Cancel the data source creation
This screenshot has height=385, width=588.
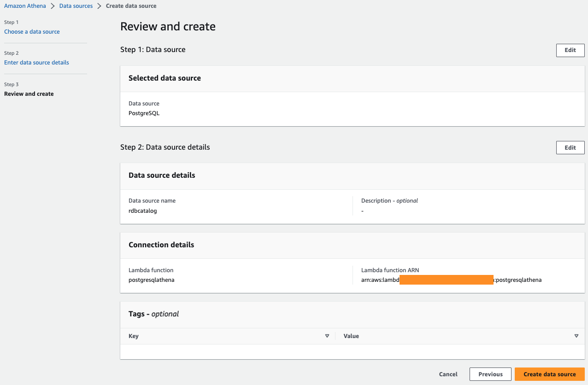coord(448,374)
